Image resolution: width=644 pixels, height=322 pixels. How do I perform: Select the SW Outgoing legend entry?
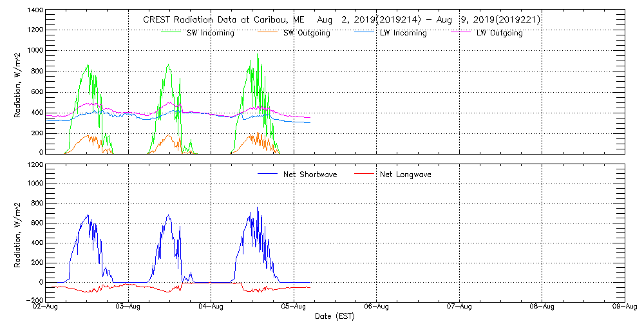307,33
